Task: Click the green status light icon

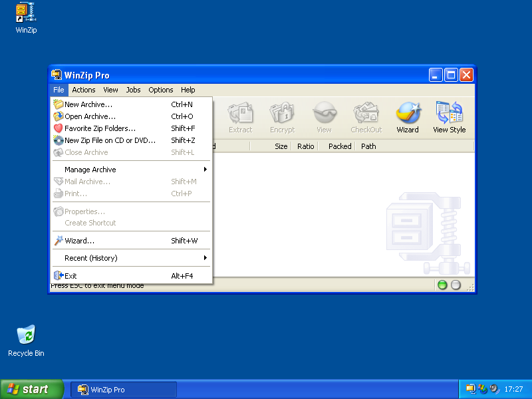Action: click(442, 285)
